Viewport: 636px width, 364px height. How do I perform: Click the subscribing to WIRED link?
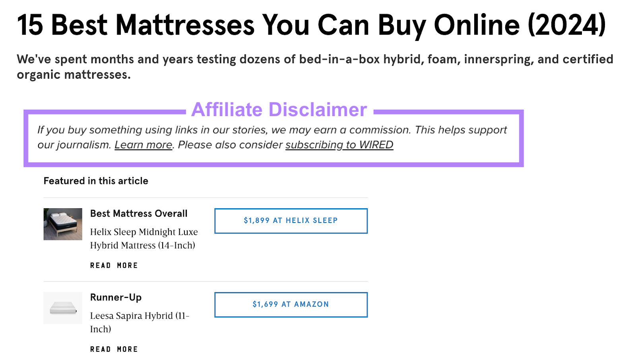(x=339, y=145)
